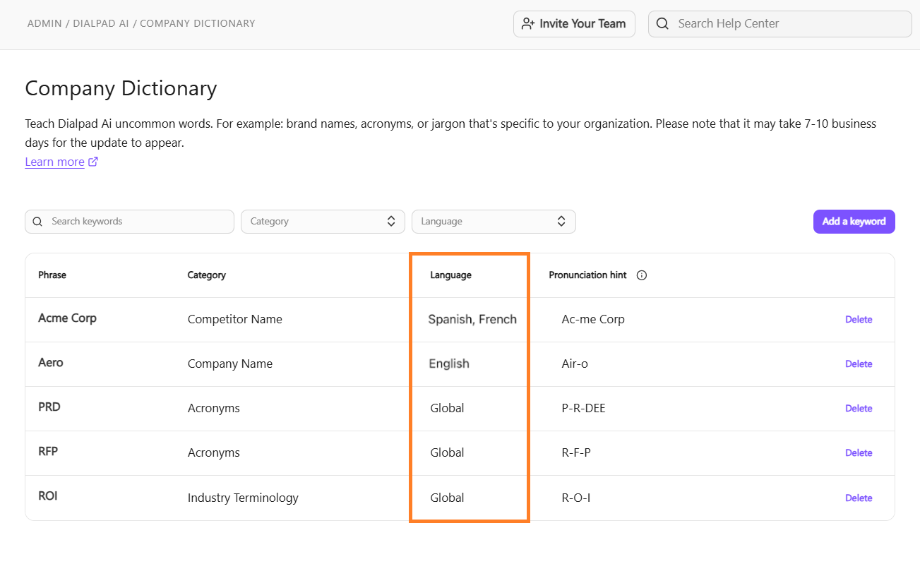Open the Learn more link
The height and width of the screenshot is (588, 920).
tap(54, 162)
